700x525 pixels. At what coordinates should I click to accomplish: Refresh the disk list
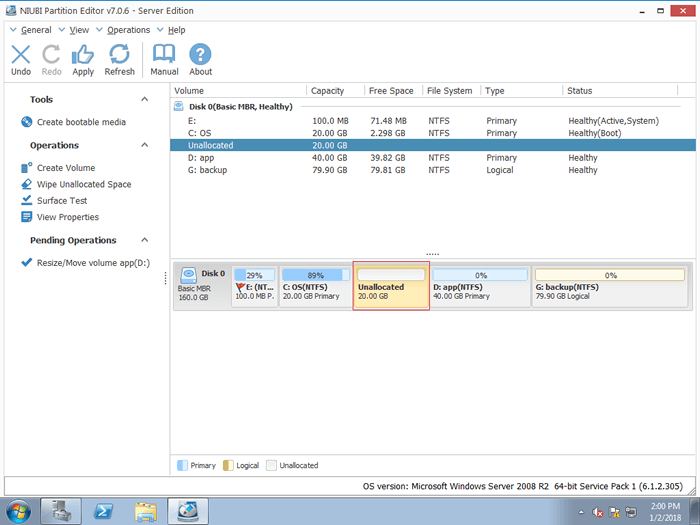pyautogui.click(x=119, y=55)
